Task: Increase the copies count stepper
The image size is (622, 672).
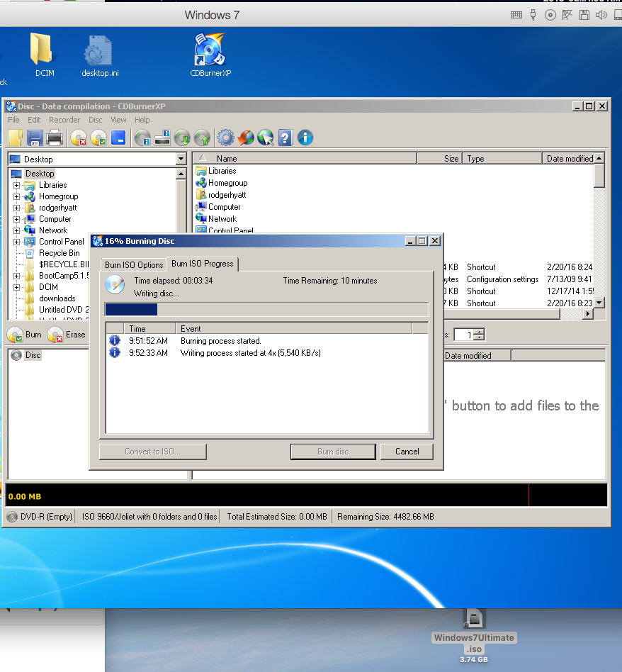Action: point(480,332)
